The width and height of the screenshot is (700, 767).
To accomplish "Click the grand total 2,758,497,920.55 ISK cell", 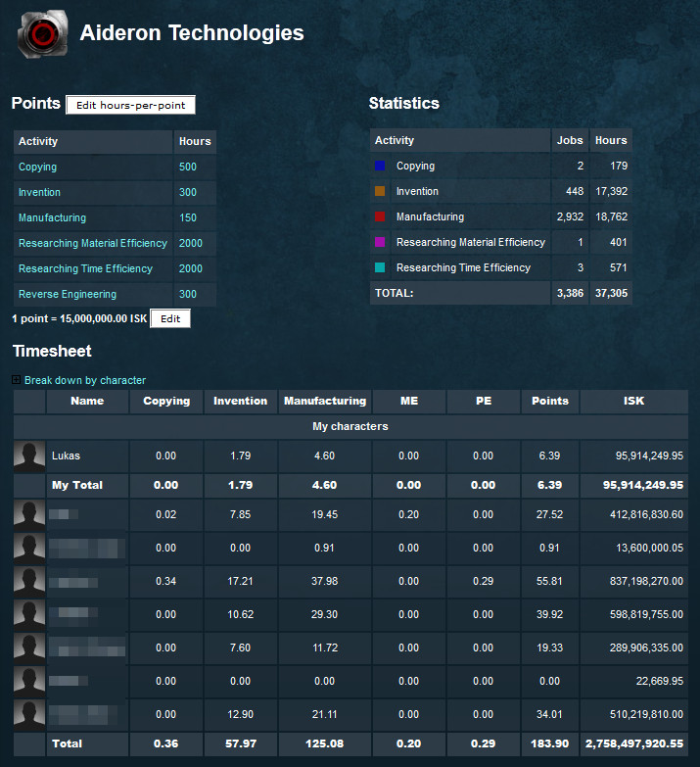I will [634, 744].
